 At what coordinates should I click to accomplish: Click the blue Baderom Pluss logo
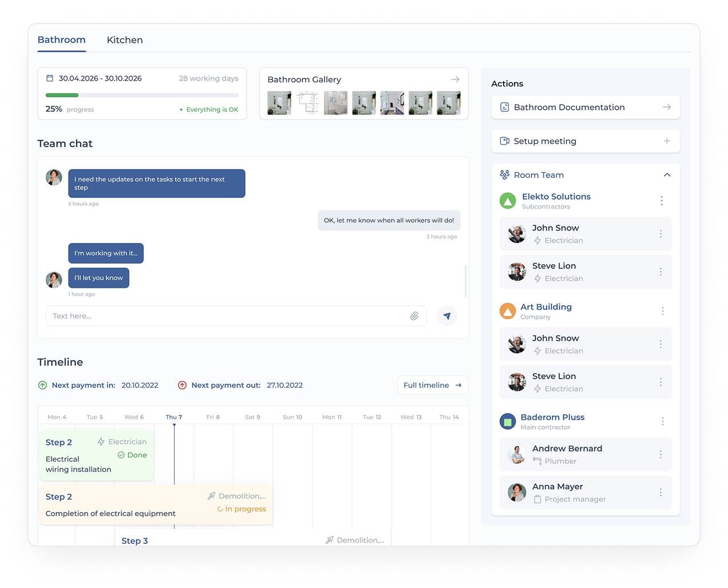(x=508, y=422)
